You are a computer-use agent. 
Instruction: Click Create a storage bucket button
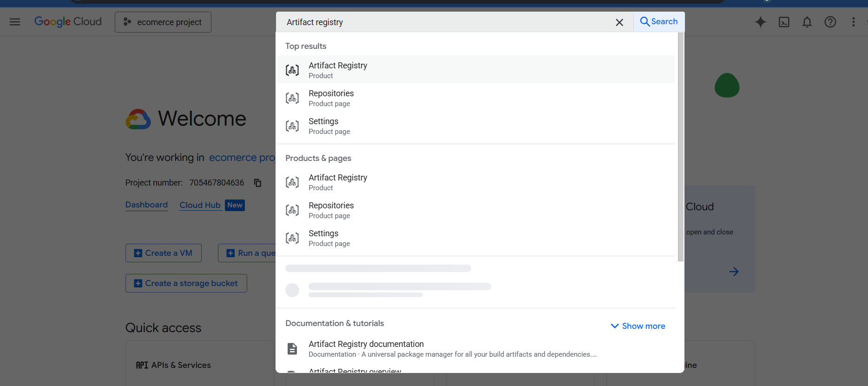(186, 283)
